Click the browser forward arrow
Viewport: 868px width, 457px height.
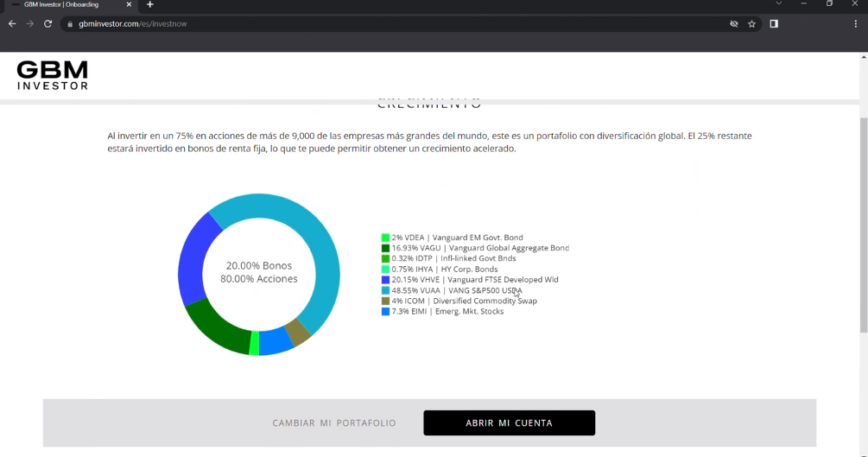click(30, 24)
